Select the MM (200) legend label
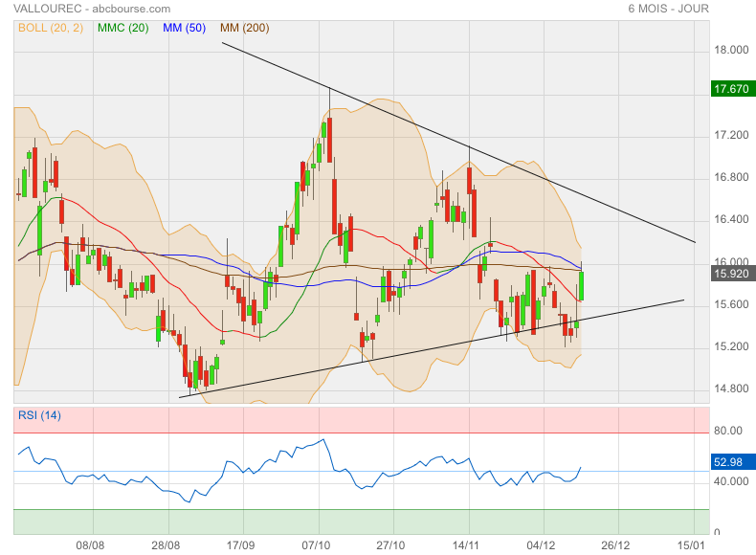Screen dimensions: 756x555 point(244,28)
